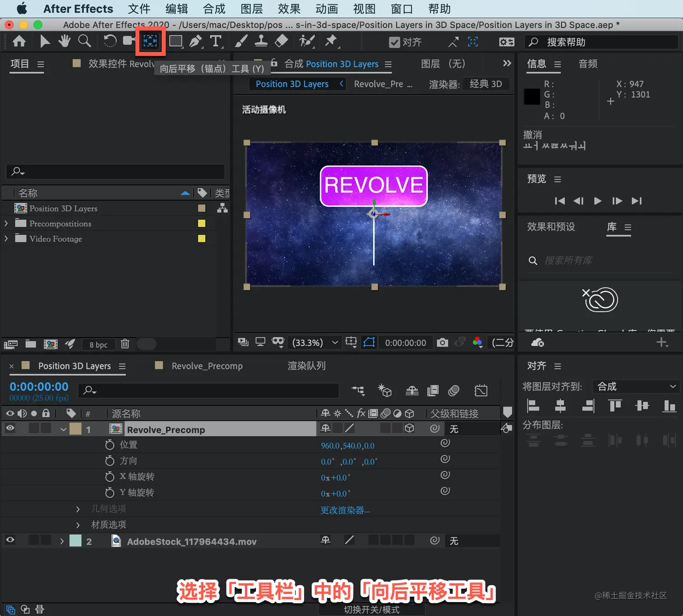The width and height of the screenshot is (683, 616).
Task: Play the preview
Action: tap(598, 201)
